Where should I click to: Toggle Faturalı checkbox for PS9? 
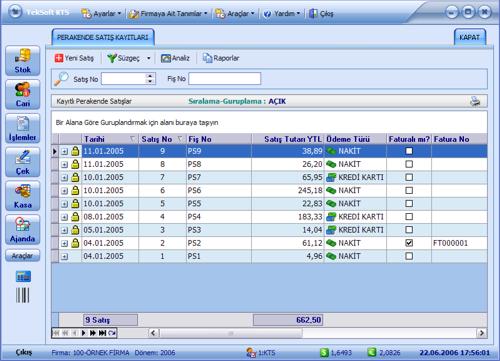click(409, 151)
